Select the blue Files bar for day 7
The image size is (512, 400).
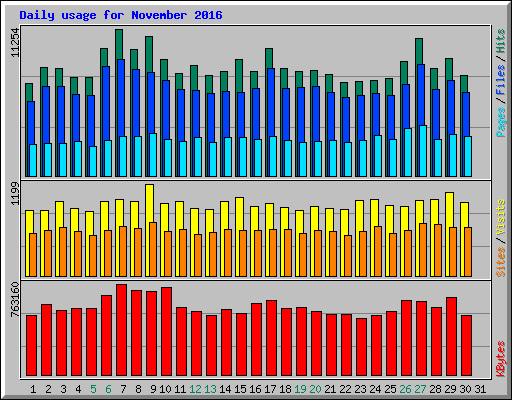tap(121, 98)
